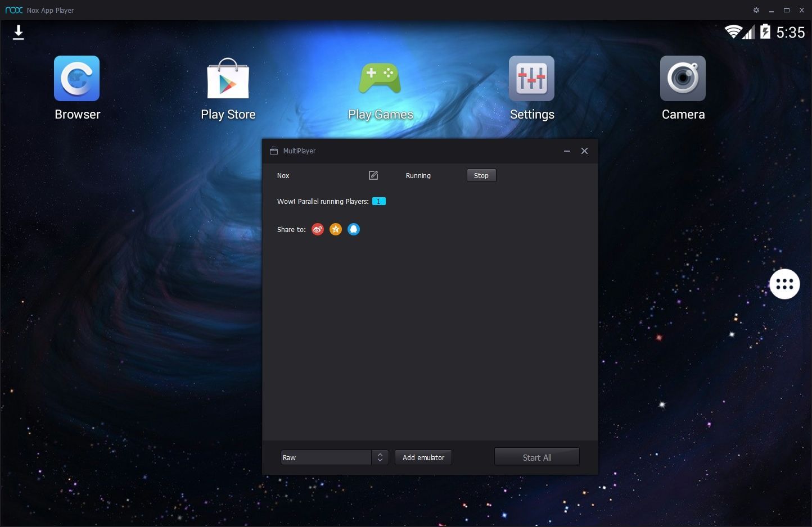The height and width of the screenshot is (527, 812).
Task: Expand the Raw emulator type dropdown
Action: pyautogui.click(x=380, y=457)
